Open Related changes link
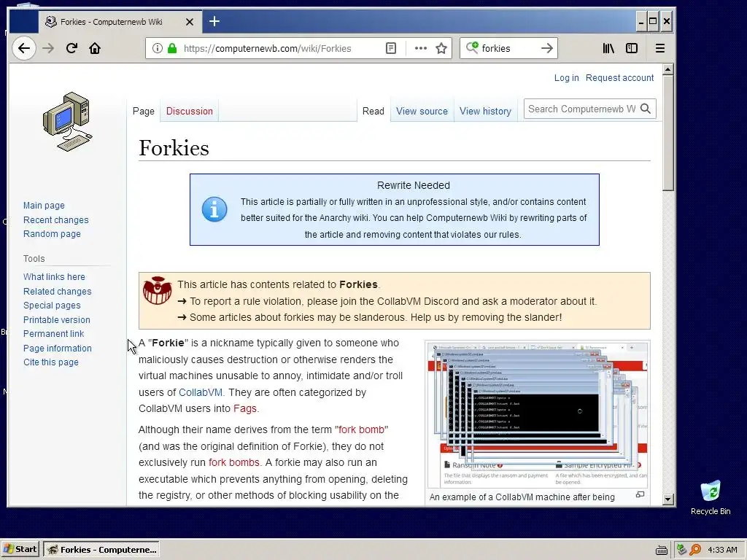 tap(57, 292)
